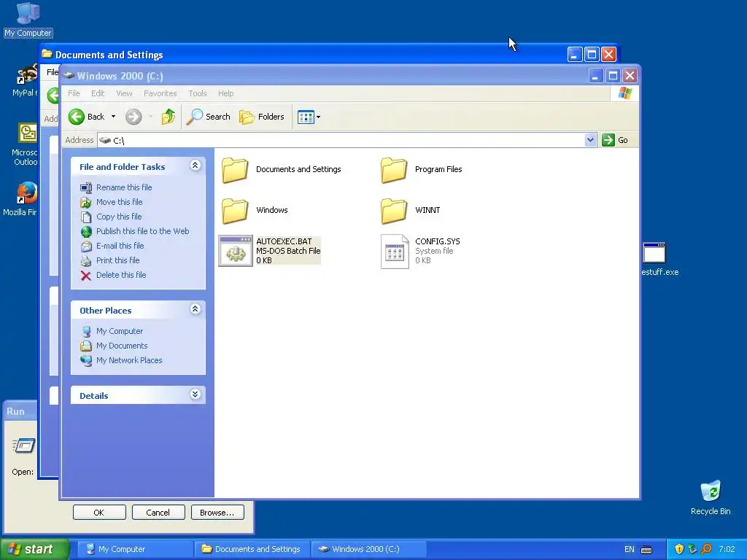Screen dimensions: 747x560
Task: Click the security shield tray icon
Action: [x=679, y=550]
